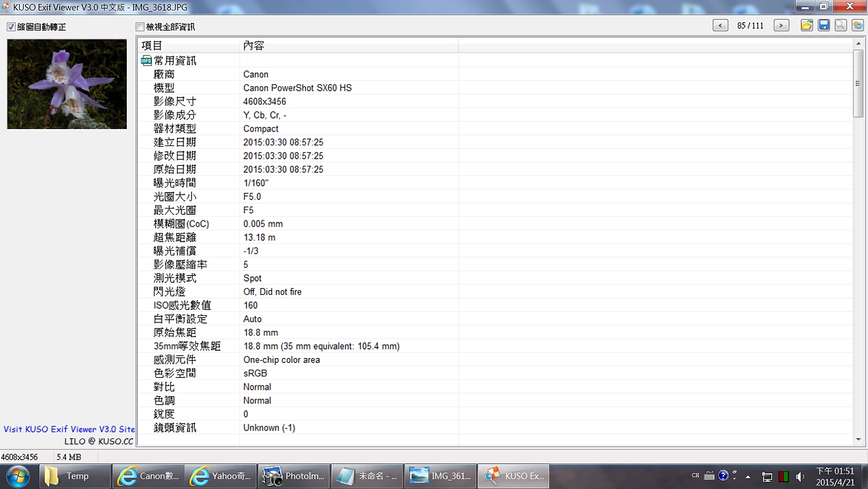The width and height of the screenshot is (868, 489).
Task: Click the tray help question mark icon
Action: coord(723,475)
